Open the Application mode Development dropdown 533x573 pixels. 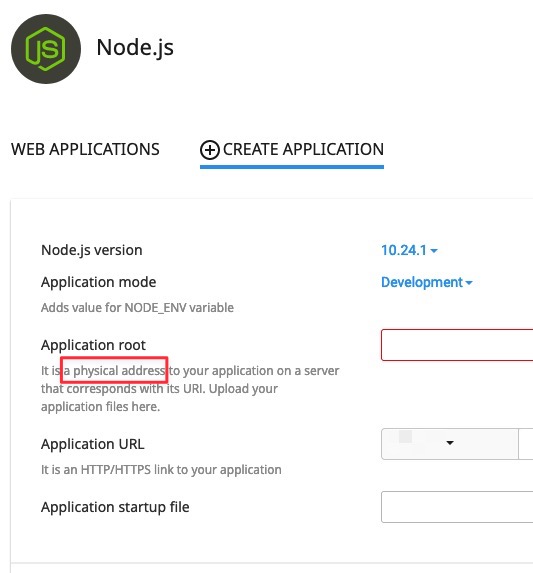[x=427, y=282]
